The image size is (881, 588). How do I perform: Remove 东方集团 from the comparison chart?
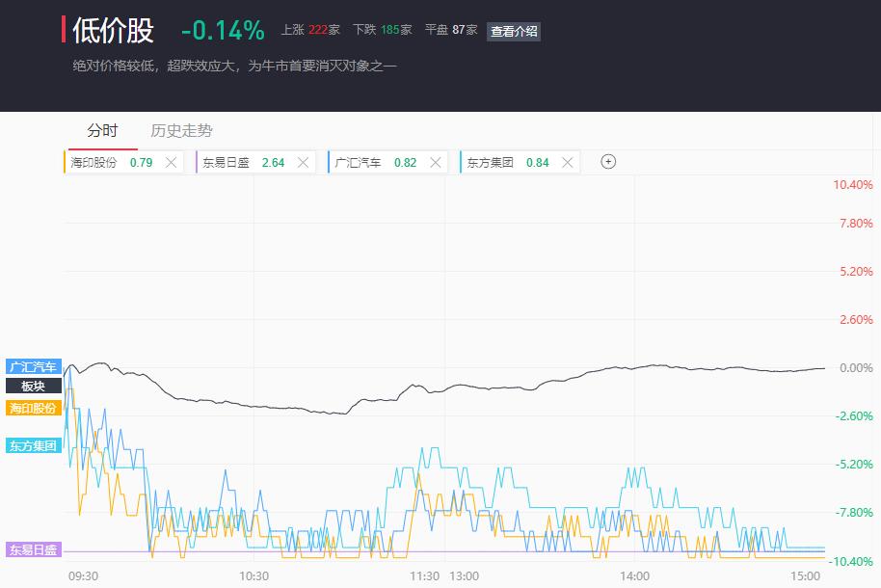[567, 162]
